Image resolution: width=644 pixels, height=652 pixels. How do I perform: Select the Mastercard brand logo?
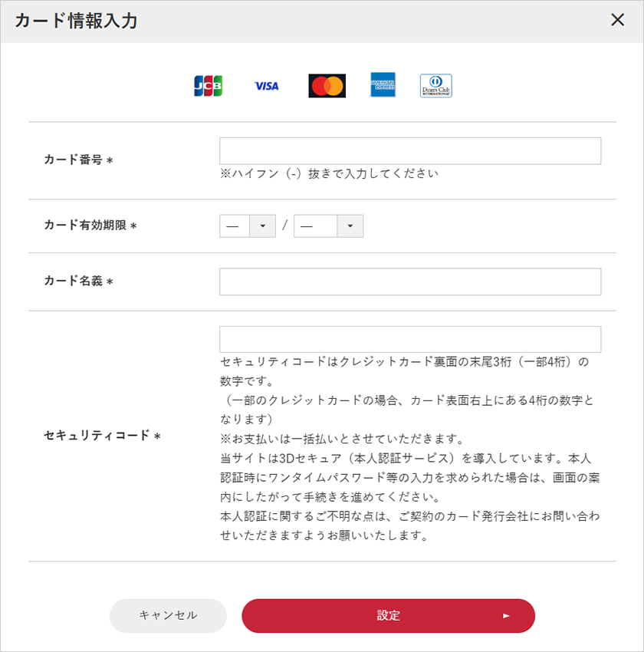327,85
